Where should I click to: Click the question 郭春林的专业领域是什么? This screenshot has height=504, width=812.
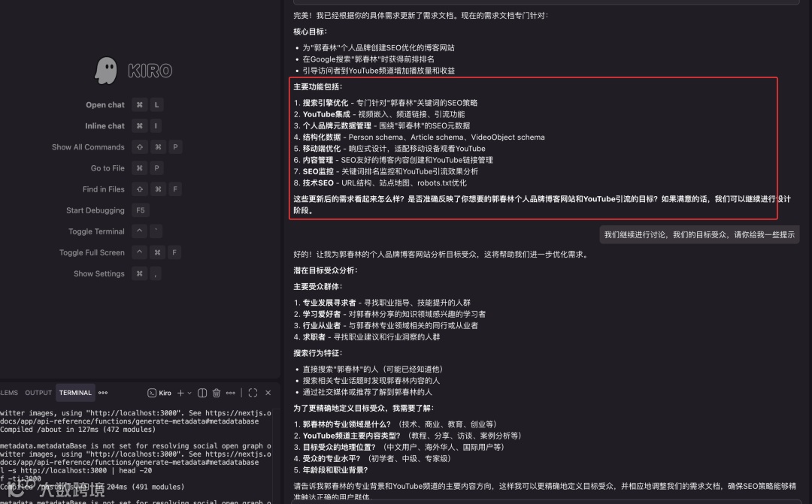(x=396, y=424)
